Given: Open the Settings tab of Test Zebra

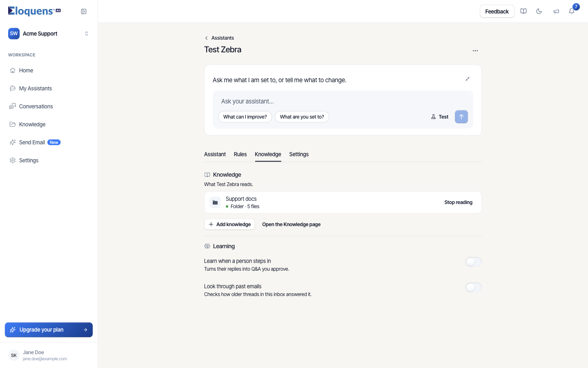Looking at the screenshot, I should [299, 154].
